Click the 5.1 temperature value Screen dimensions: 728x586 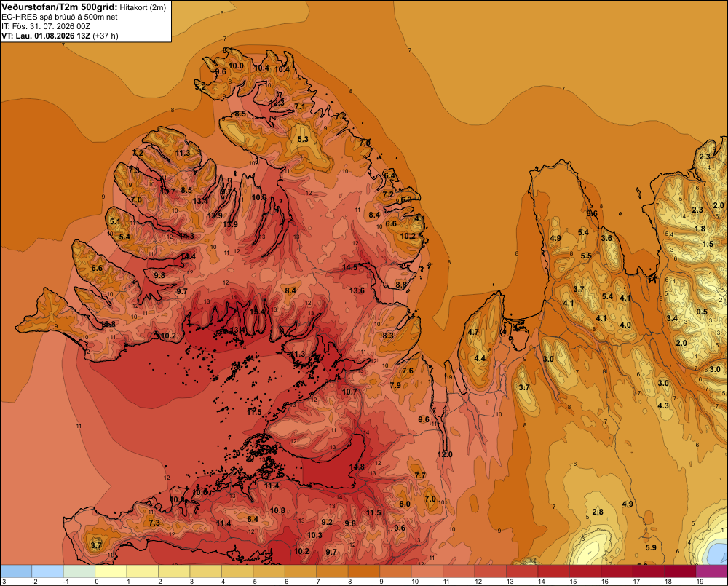point(115,222)
